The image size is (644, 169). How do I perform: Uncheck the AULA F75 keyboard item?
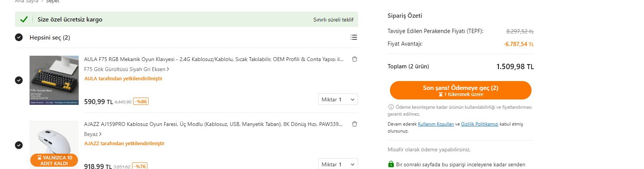tap(19, 80)
